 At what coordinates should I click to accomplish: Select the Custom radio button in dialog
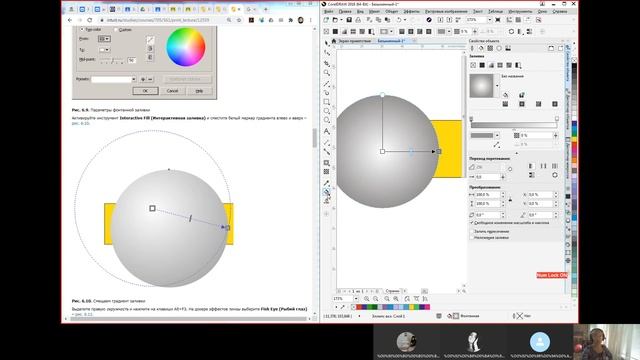(116, 30)
